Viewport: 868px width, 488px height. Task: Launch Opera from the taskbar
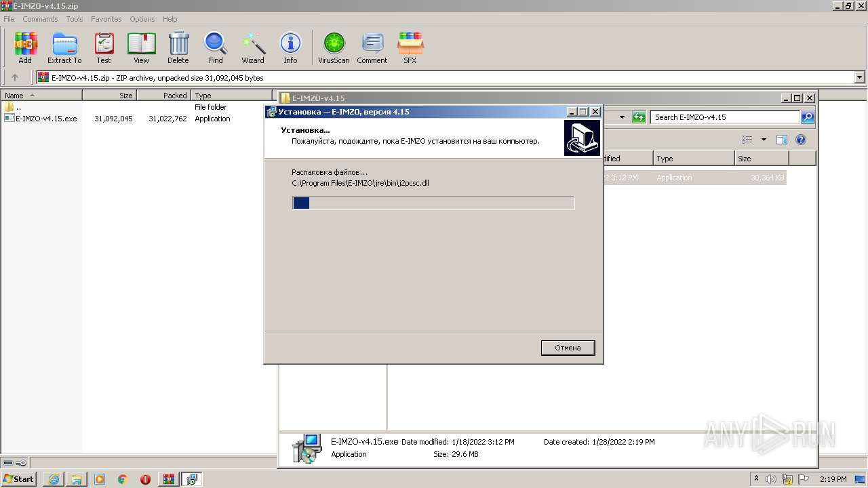pyautogui.click(x=145, y=479)
